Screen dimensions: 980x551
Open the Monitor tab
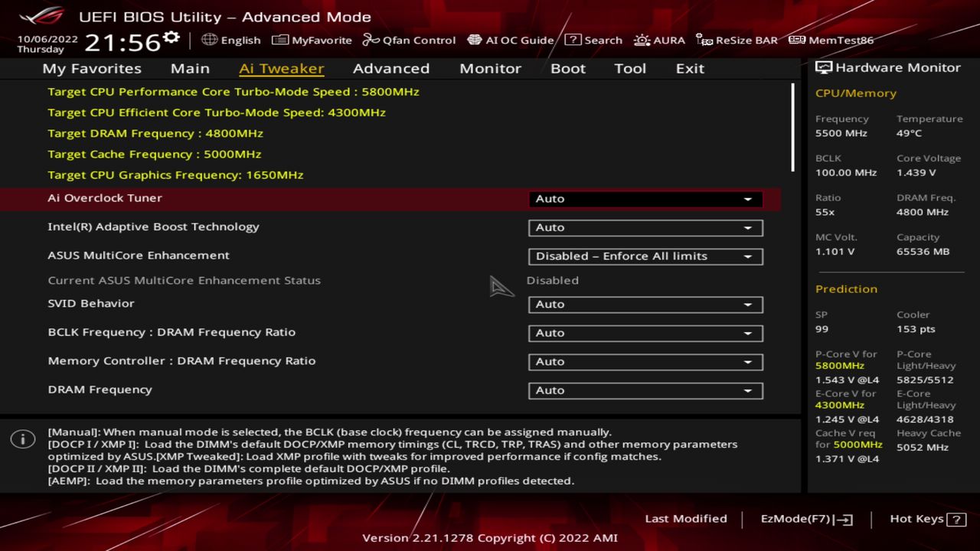(490, 68)
